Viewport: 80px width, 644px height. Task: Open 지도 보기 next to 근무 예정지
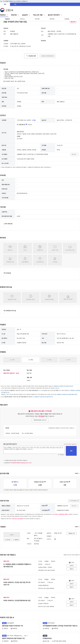pos(74,154)
